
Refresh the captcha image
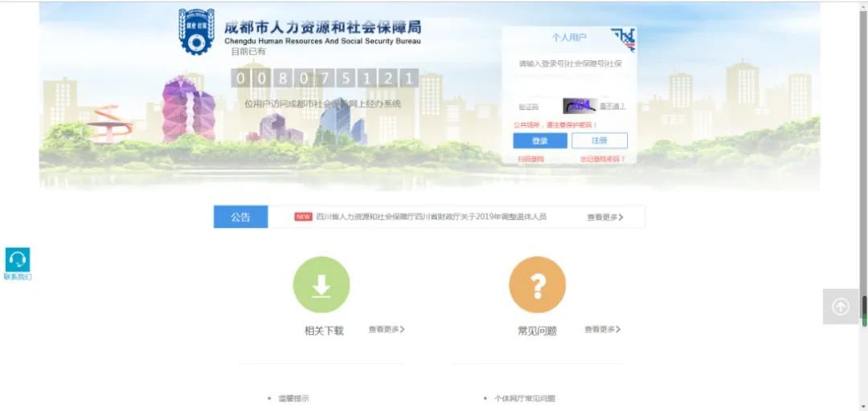[579, 106]
